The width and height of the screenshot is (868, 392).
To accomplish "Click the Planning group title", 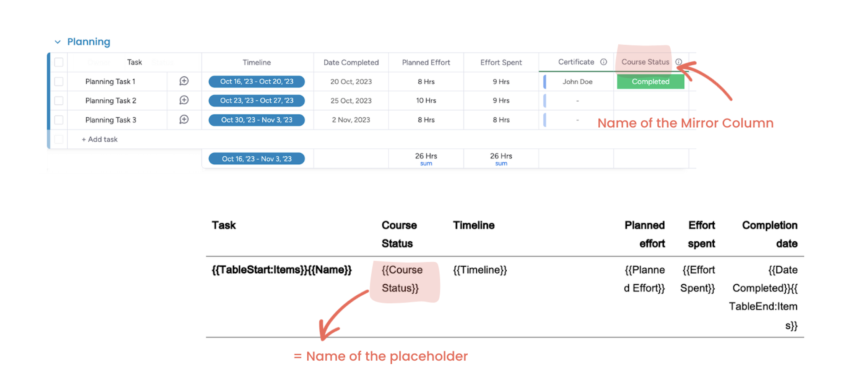I will pyautogui.click(x=89, y=42).
